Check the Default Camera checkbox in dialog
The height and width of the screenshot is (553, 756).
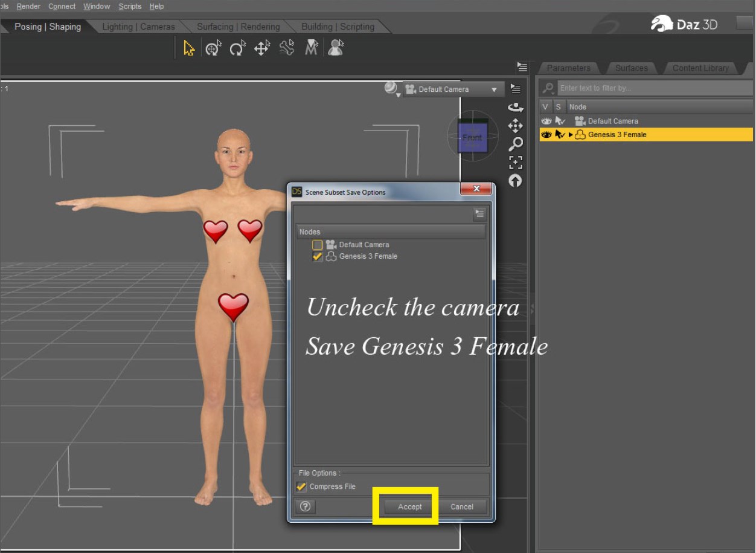point(317,245)
